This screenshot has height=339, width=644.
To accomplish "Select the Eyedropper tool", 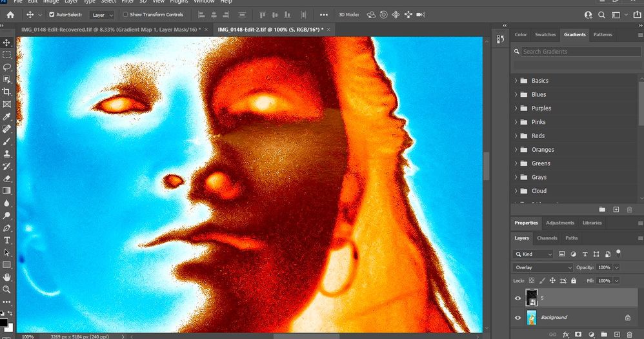I will coord(6,117).
